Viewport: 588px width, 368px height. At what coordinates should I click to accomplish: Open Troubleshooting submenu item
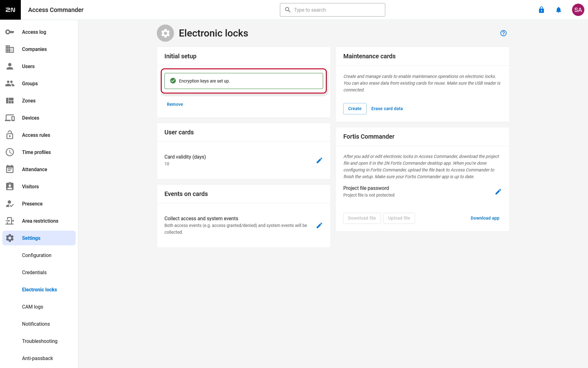[39, 341]
